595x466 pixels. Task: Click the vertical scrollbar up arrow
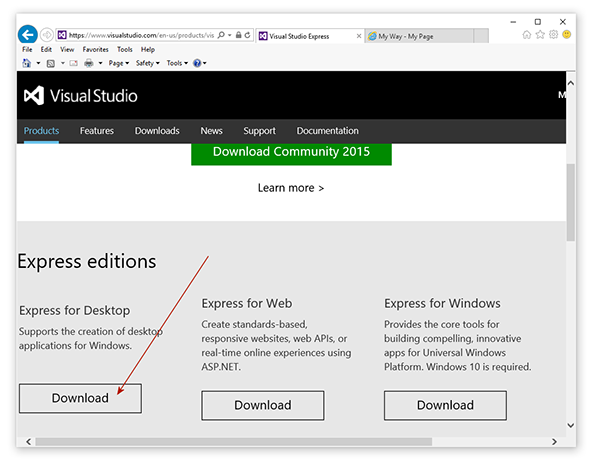pos(570,83)
